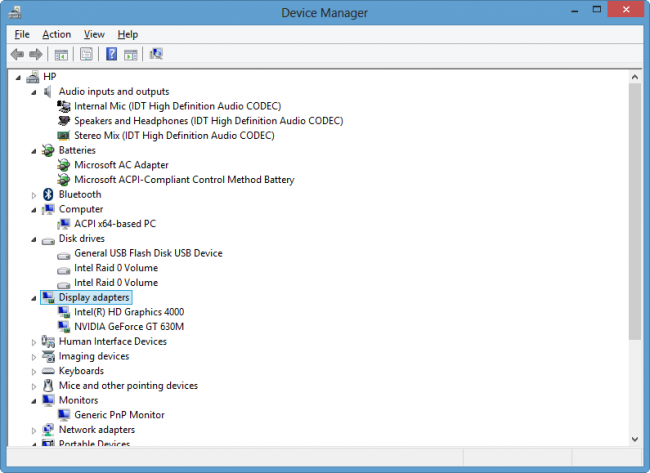Collapse the Computer node
The width and height of the screenshot is (650, 473).
point(34,210)
